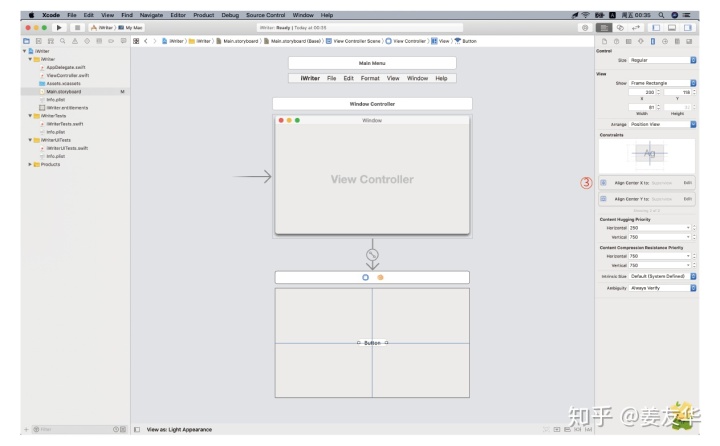Go forward in the editor history
The height and width of the screenshot is (446, 720).
pyautogui.click(x=155, y=41)
